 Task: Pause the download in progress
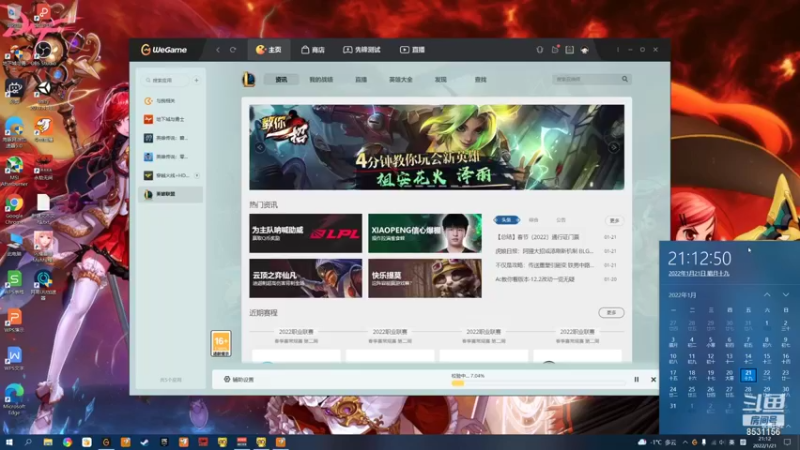pyautogui.click(x=636, y=380)
